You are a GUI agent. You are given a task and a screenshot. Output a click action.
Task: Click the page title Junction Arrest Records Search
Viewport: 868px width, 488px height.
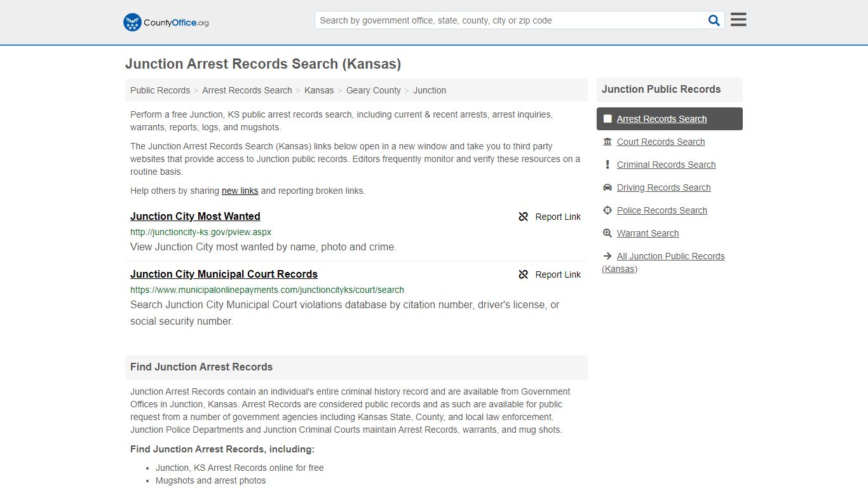(x=263, y=64)
